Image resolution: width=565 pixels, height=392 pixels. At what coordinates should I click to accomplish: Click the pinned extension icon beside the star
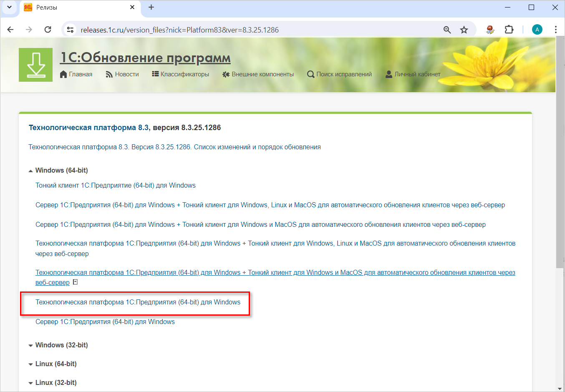point(490,30)
